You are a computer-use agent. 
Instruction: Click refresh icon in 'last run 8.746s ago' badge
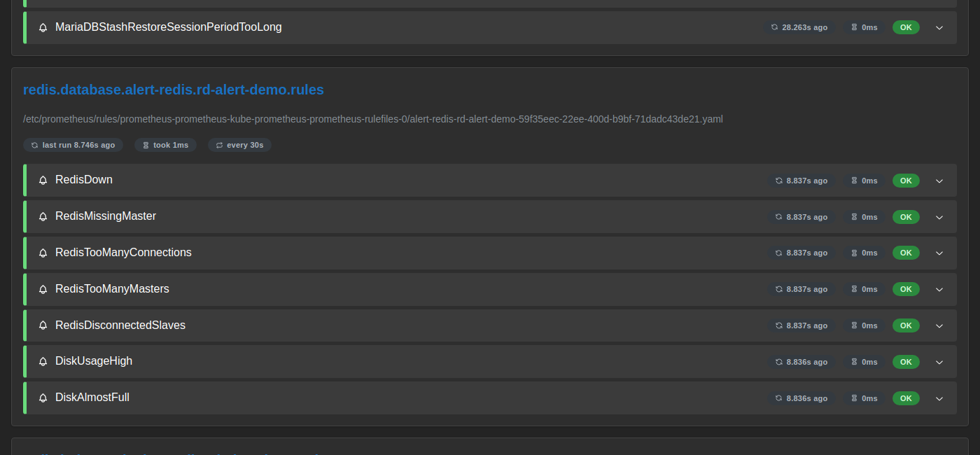[x=34, y=145]
